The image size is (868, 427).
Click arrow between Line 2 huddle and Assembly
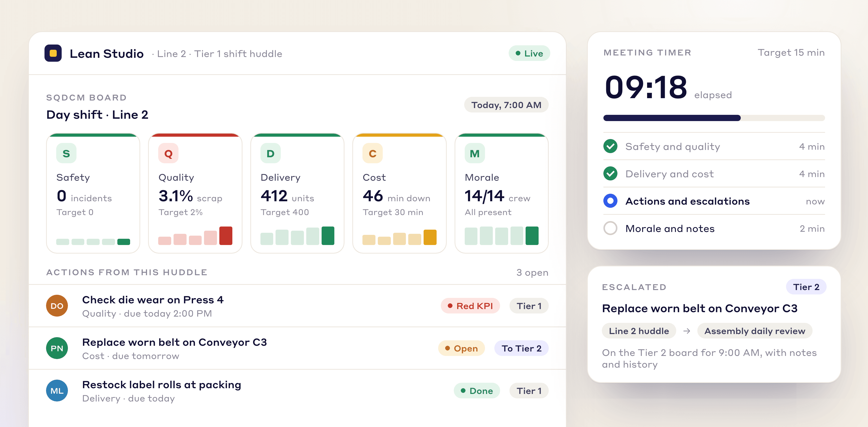686,331
